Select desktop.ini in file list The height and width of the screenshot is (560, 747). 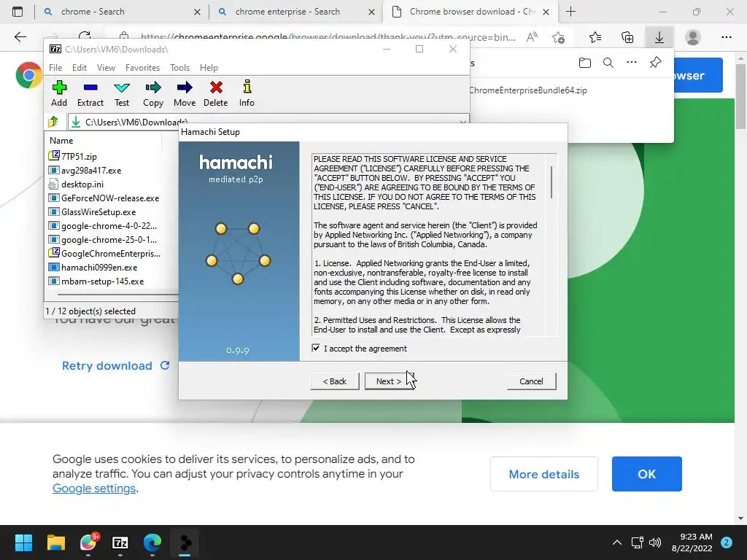click(x=82, y=184)
